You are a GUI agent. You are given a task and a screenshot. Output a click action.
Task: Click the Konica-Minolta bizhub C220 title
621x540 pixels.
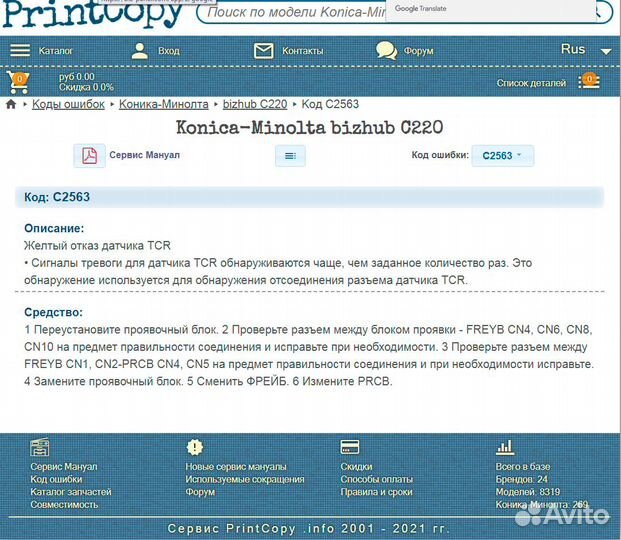click(309, 128)
